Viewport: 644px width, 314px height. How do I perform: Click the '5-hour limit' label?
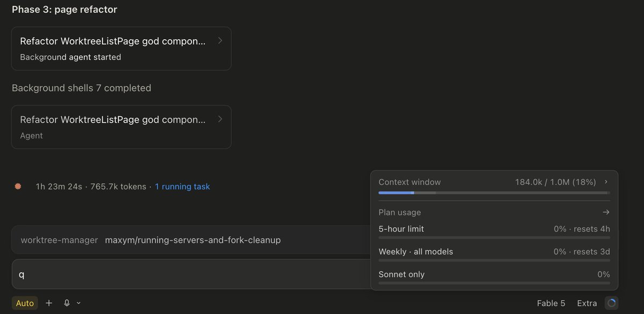coord(401,229)
